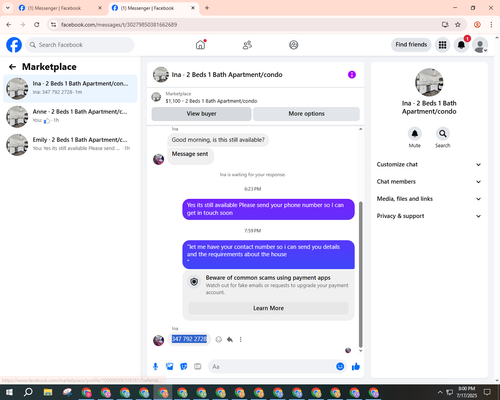
Task: Open the notifications bell icon
Action: 461,45
